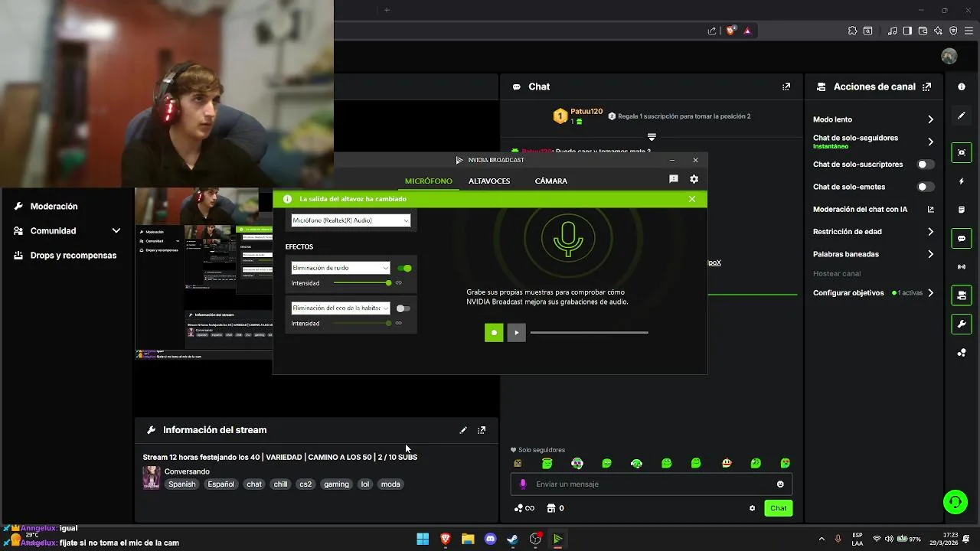The height and width of the screenshot is (551, 980).
Task: Open the NVIDIA Broadcast settings gear
Action: coord(694,179)
